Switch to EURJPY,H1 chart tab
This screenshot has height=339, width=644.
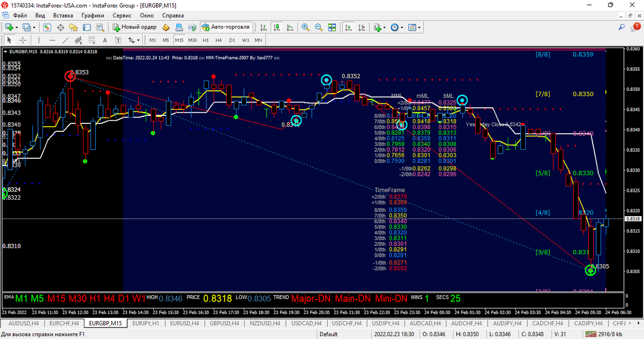(x=146, y=324)
